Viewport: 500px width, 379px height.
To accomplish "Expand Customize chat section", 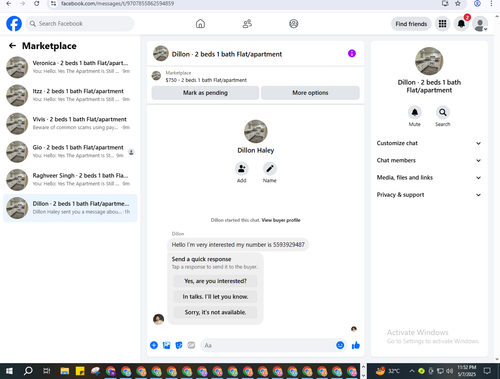I will [429, 143].
